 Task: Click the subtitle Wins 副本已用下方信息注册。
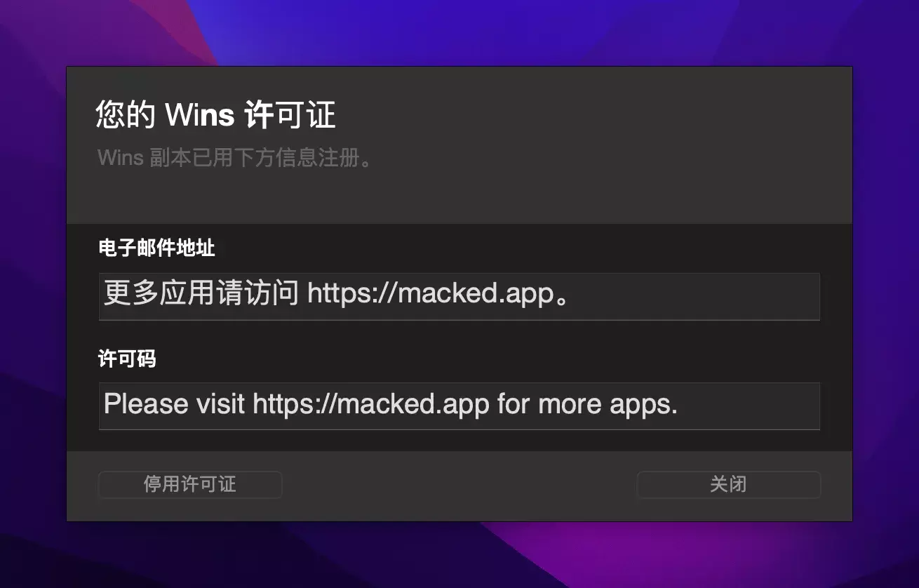tap(235, 157)
